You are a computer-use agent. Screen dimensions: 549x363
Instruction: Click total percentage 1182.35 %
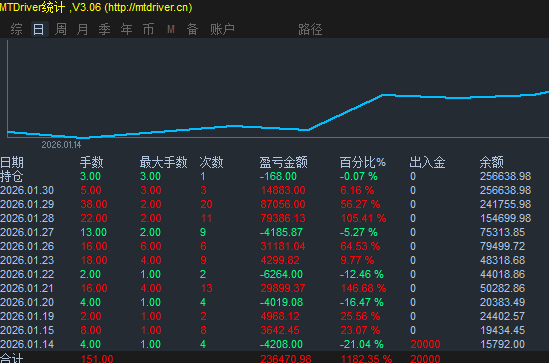click(366, 359)
